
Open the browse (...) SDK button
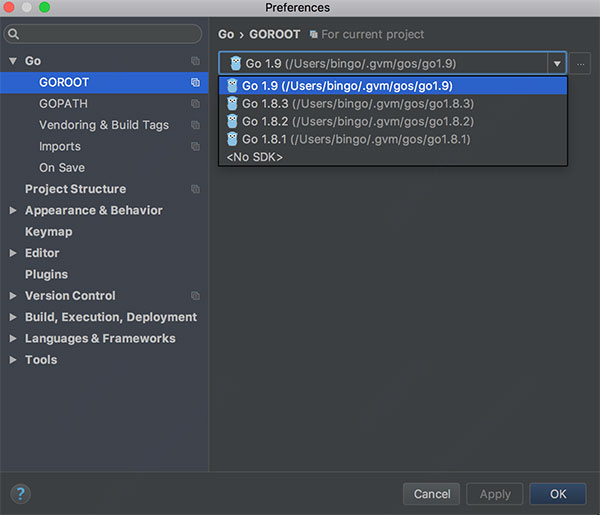point(580,64)
